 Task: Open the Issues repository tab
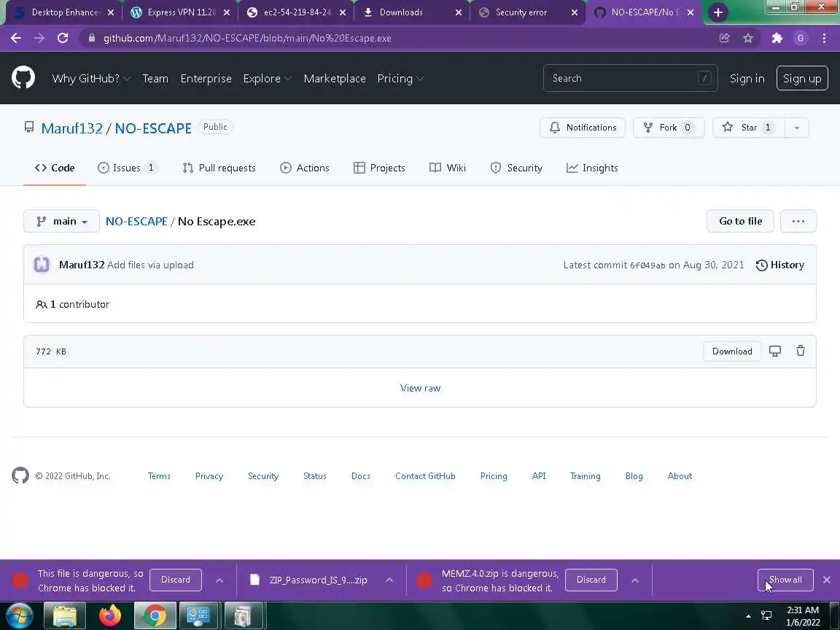128,168
